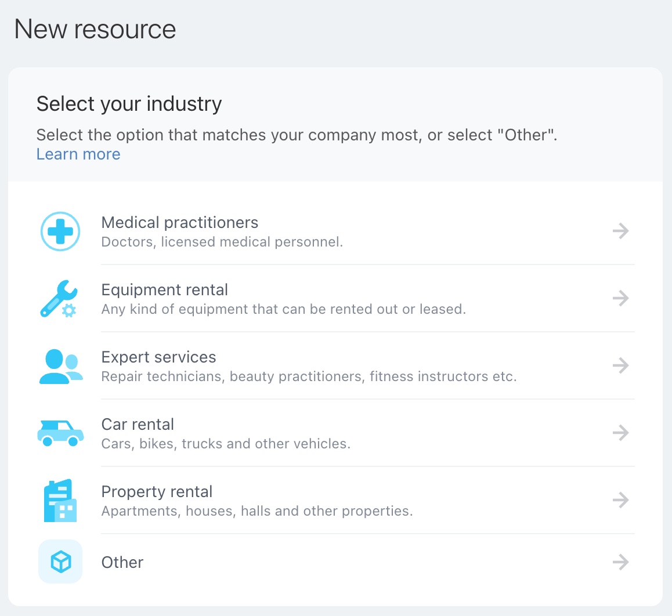Screen dimensions: 672x616
Task: Click the blue car rental icon
Action: [60, 433]
